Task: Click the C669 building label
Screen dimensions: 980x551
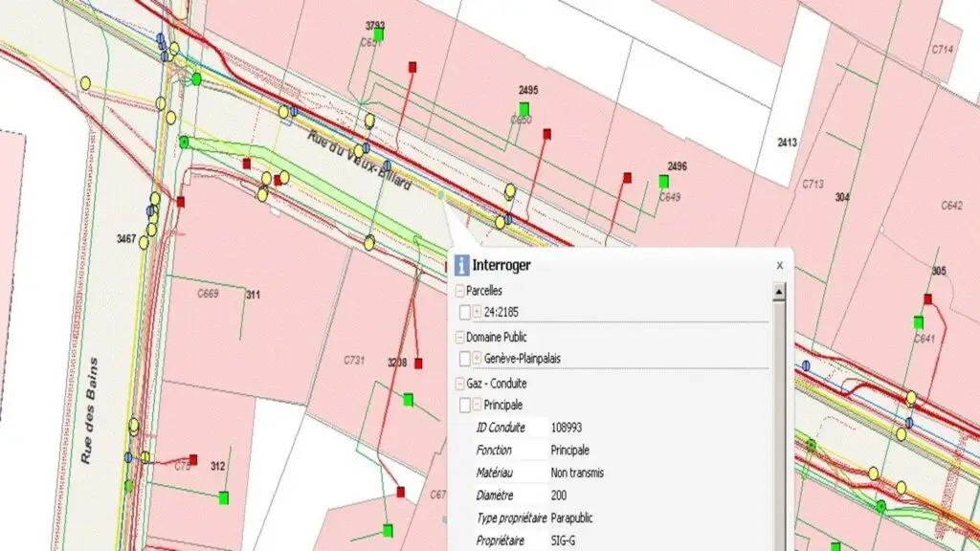Action: (208, 294)
